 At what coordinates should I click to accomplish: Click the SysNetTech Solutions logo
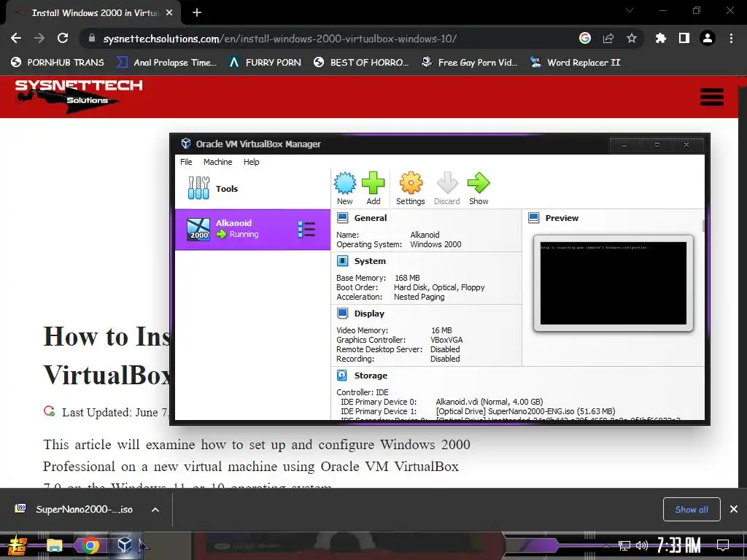[79, 97]
